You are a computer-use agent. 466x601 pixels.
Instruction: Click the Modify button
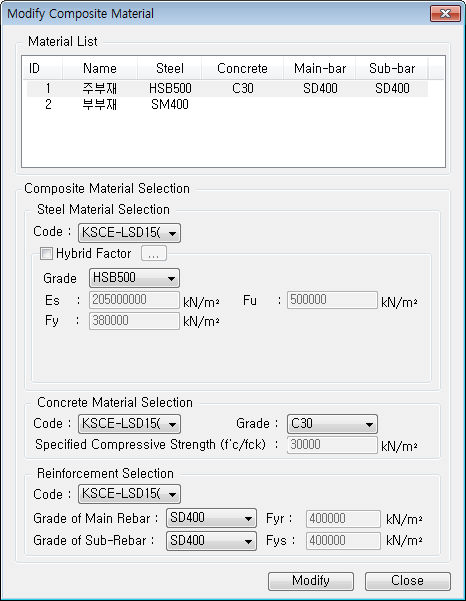(x=311, y=581)
